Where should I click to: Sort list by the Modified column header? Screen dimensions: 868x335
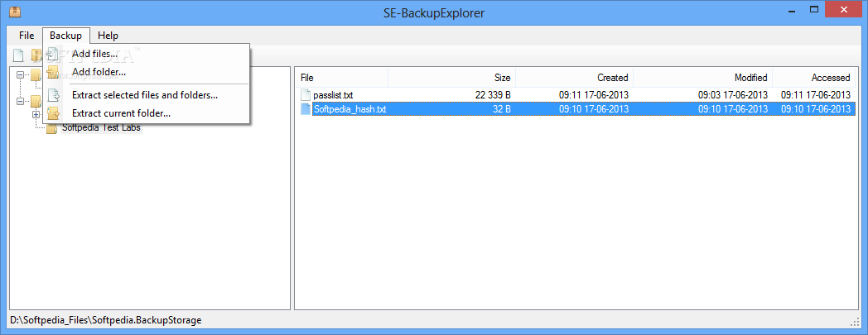(703, 78)
